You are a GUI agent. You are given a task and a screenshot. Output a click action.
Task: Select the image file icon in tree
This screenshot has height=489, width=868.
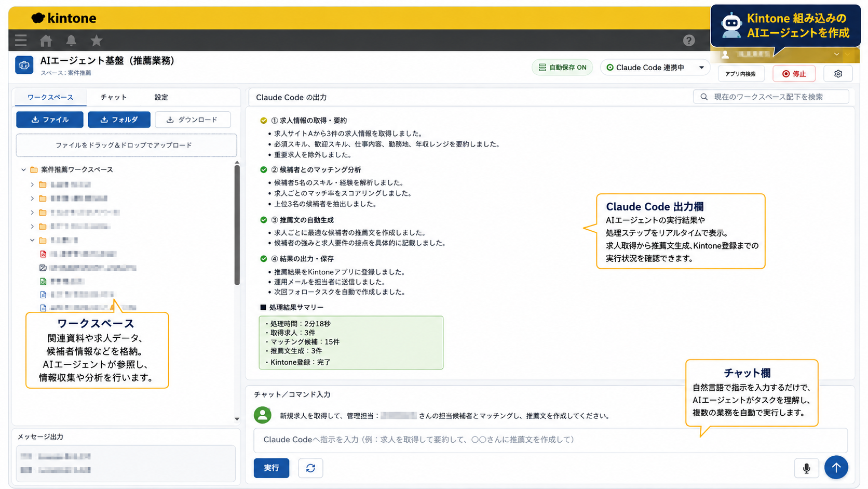[x=43, y=268]
